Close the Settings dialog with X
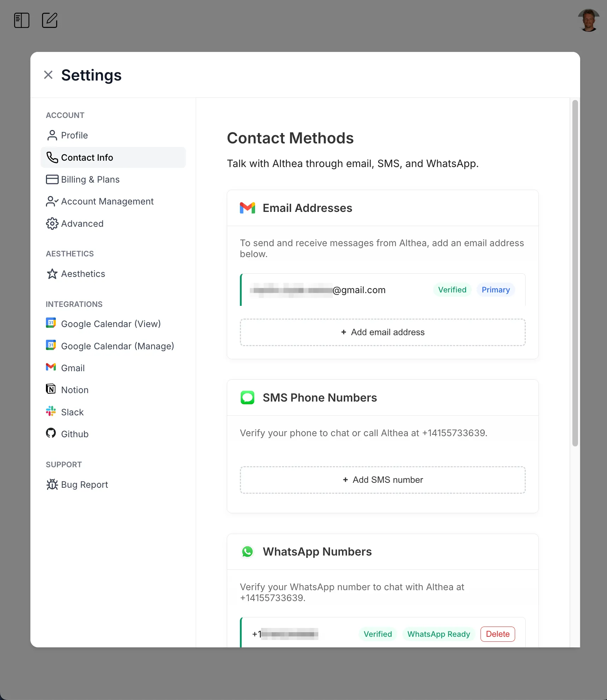607x700 pixels. 48,75
